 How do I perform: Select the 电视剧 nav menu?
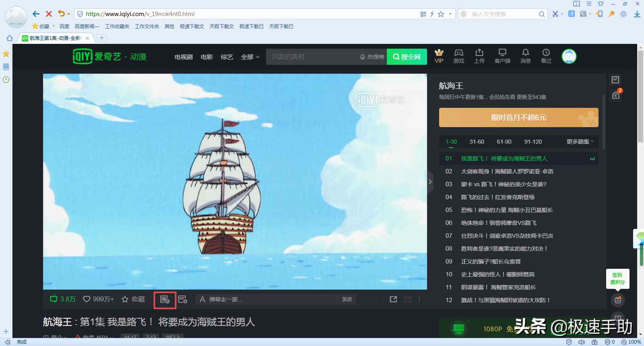pos(184,57)
